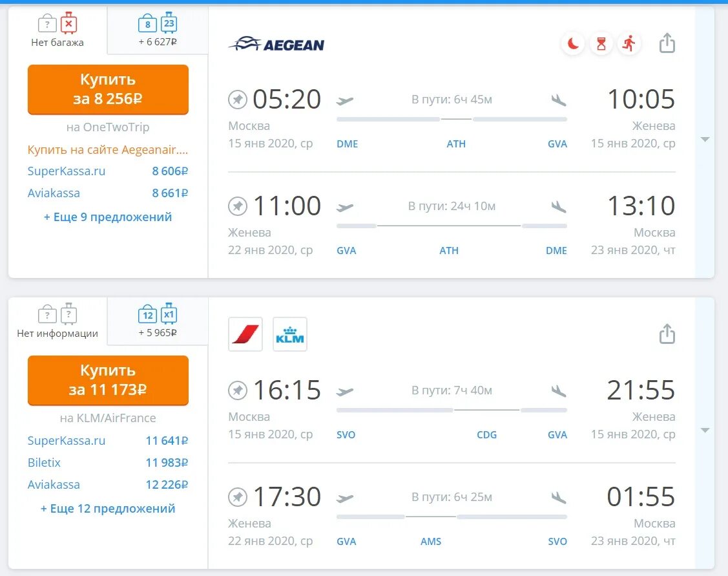Select the baggage option for +5 965₽

point(158,321)
